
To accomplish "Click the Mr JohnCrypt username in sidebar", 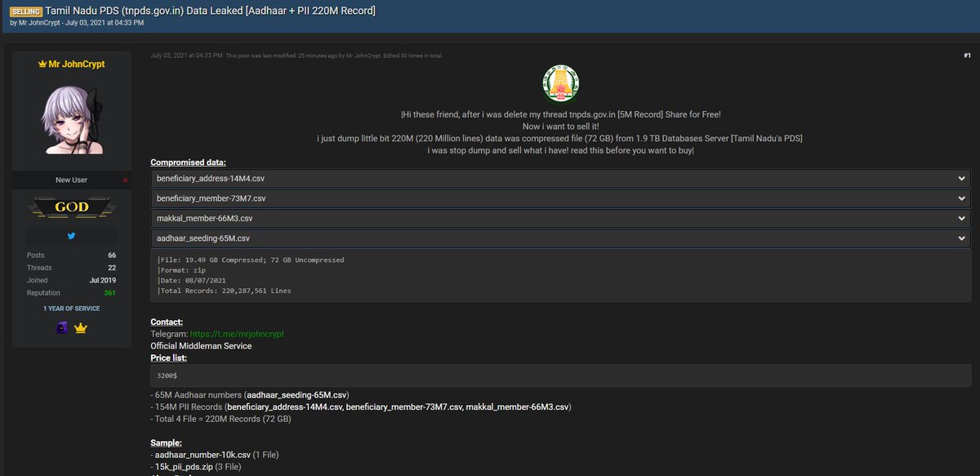I will 78,65.
